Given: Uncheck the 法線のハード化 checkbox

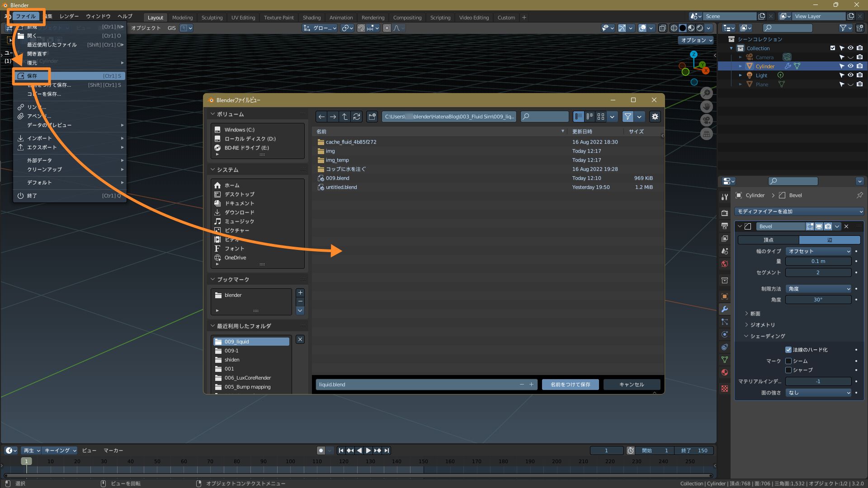Looking at the screenshot, I should point(788,350).
